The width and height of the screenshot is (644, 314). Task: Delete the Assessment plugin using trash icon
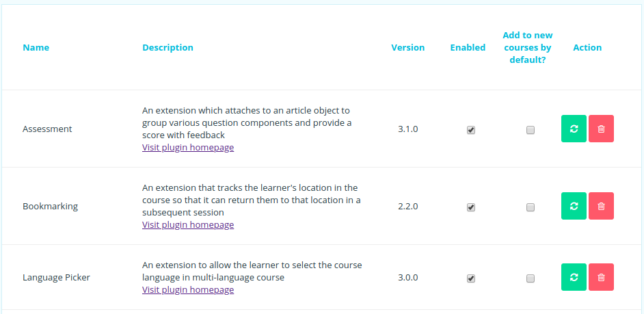point(601,129)
